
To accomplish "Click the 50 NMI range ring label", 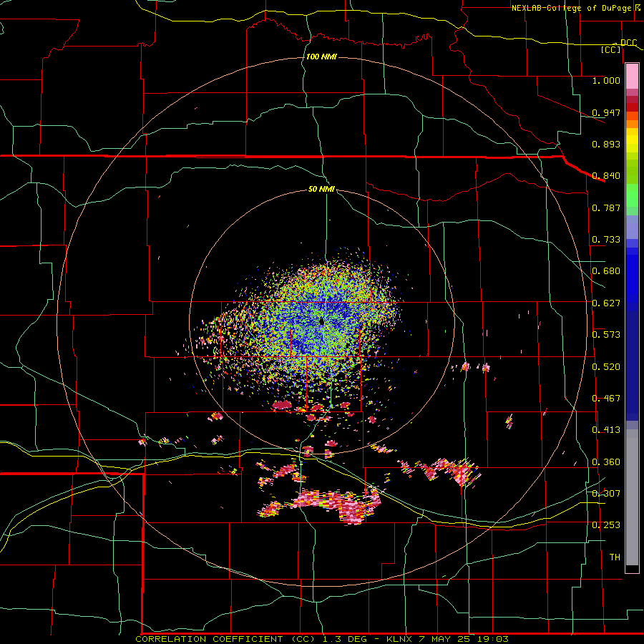I will [x=321, y=189].
